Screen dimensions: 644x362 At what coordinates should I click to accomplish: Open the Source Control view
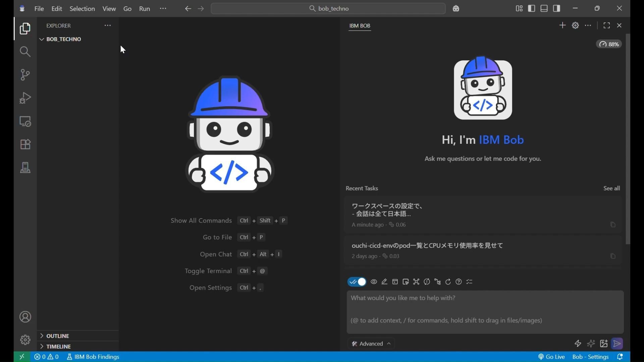tap(25, 75)
